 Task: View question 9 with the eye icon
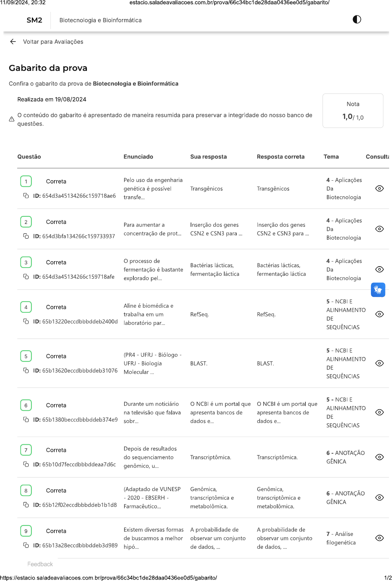tap(379, 538)
